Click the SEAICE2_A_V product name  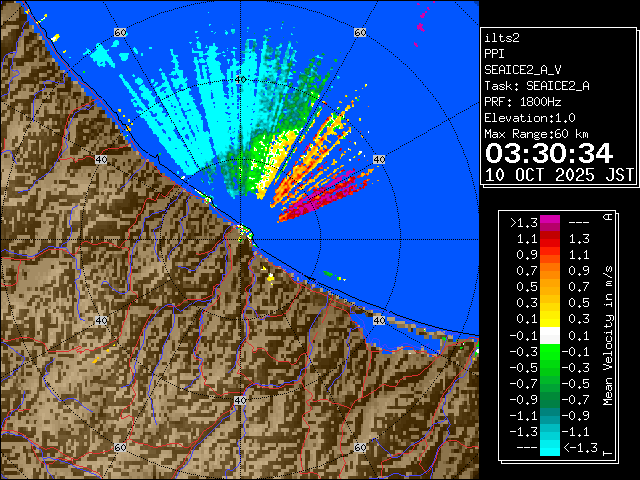525,69
